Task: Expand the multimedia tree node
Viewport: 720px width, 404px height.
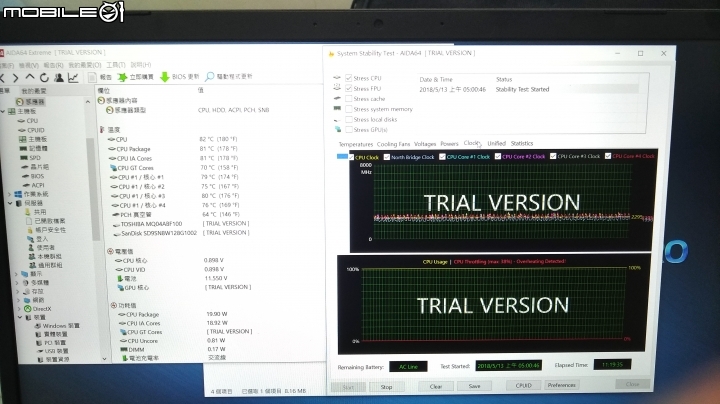Action: tap(17, 283)
